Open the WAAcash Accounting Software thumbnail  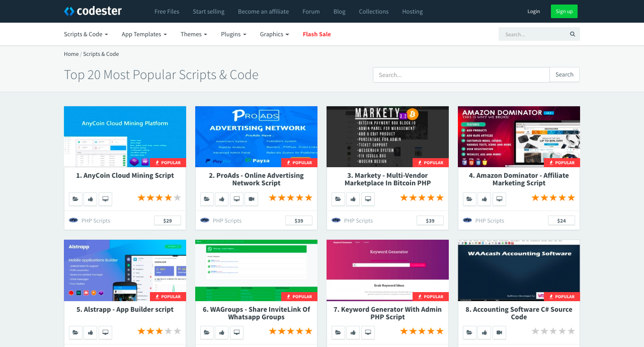519,270
